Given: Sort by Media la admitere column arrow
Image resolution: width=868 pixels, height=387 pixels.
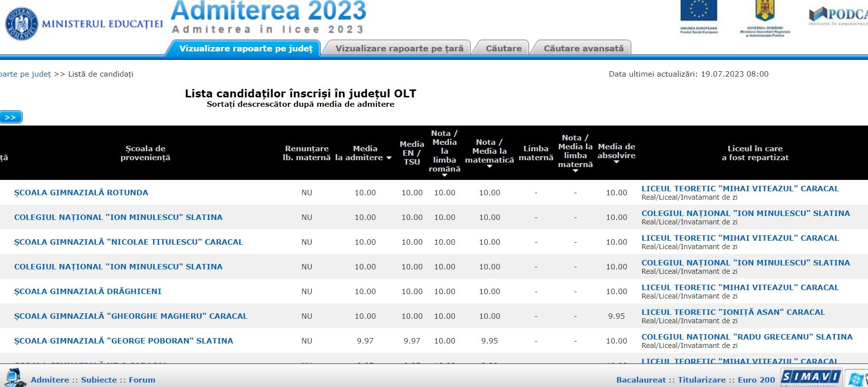Looking at the screenshot, I should pyautogui.click(x=389, y=158).
